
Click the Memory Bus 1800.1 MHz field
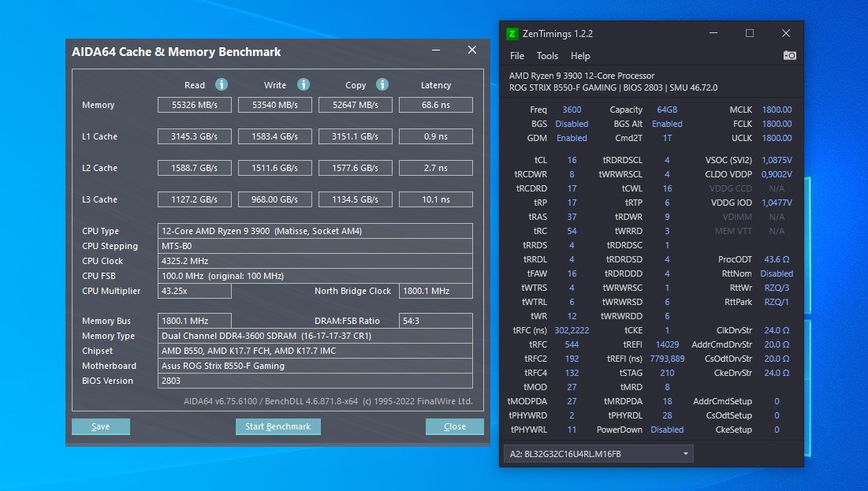[194, 321]
